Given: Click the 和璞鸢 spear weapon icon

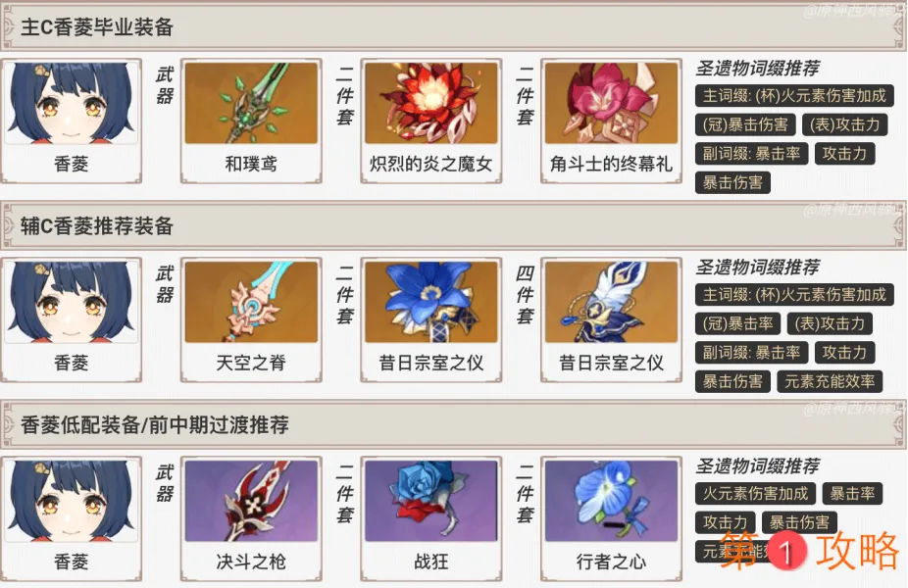Looking at the screenshot, I should (251, 103).
